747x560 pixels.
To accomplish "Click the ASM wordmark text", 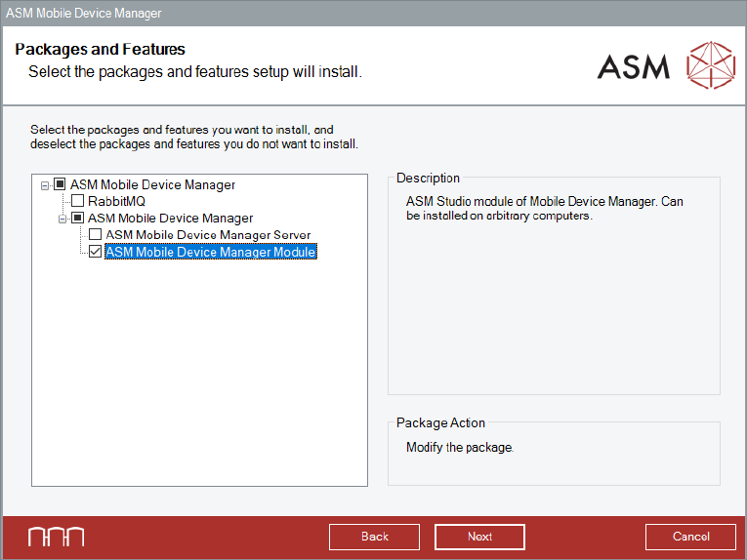I will click(634, 66).
